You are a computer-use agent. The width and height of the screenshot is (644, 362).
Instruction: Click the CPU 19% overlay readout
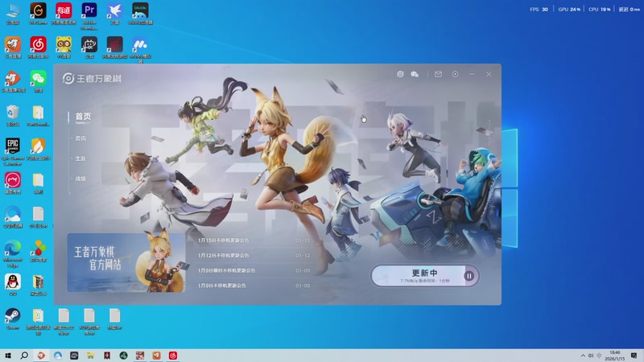coord(600,9)
